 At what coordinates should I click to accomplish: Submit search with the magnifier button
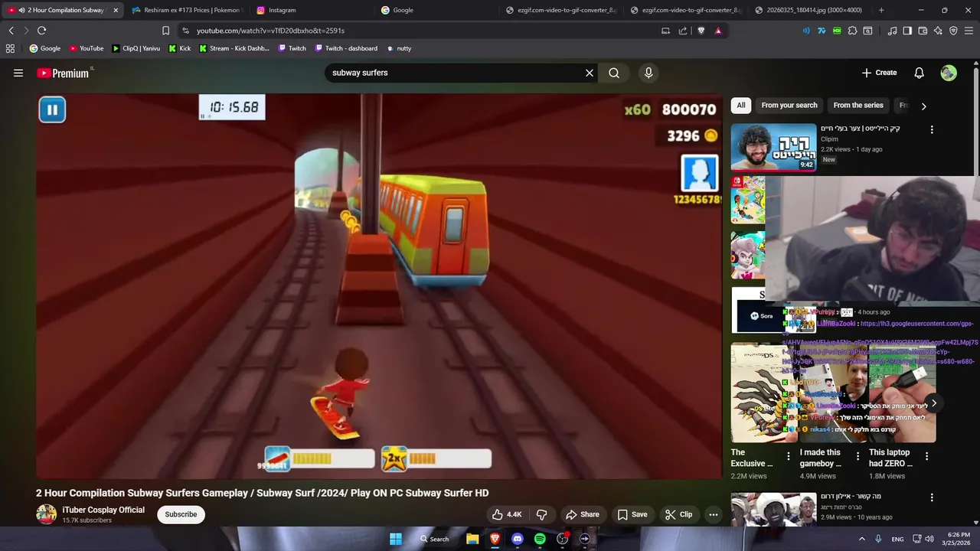(x=614, y=73)
